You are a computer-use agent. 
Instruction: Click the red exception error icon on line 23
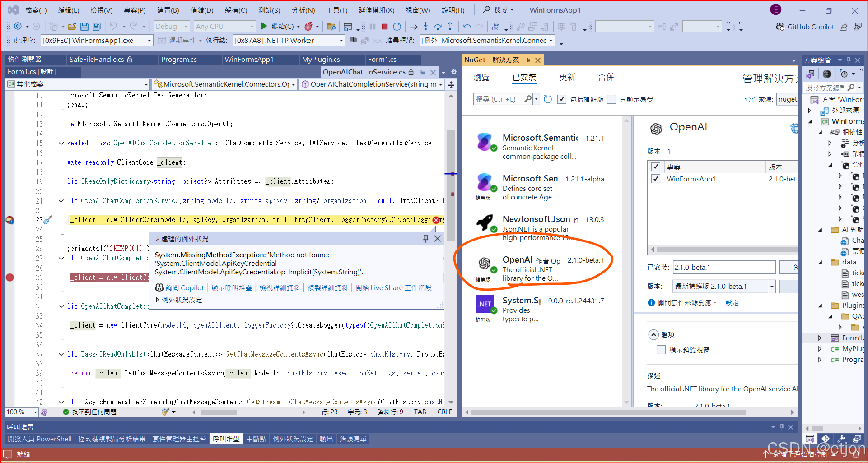click(x=436, y=220)
